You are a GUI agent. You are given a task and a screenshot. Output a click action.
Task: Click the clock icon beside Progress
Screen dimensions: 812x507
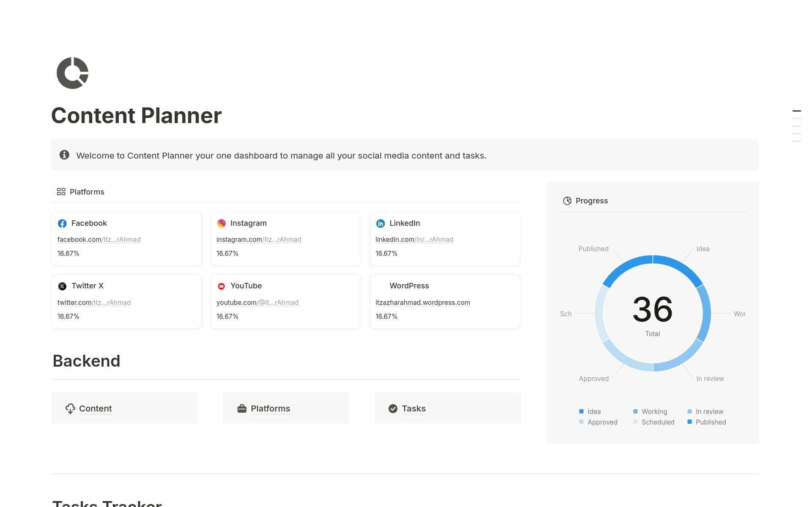point(567,201)
